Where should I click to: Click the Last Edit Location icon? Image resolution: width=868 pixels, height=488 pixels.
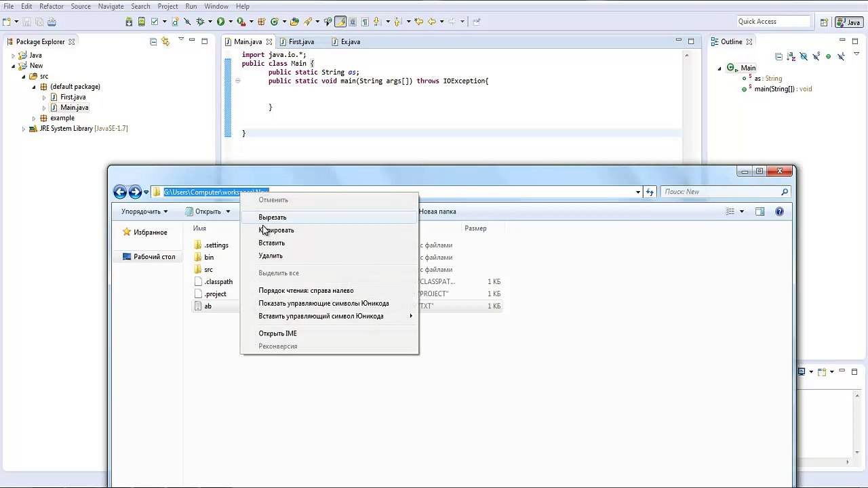pos(419,22)
